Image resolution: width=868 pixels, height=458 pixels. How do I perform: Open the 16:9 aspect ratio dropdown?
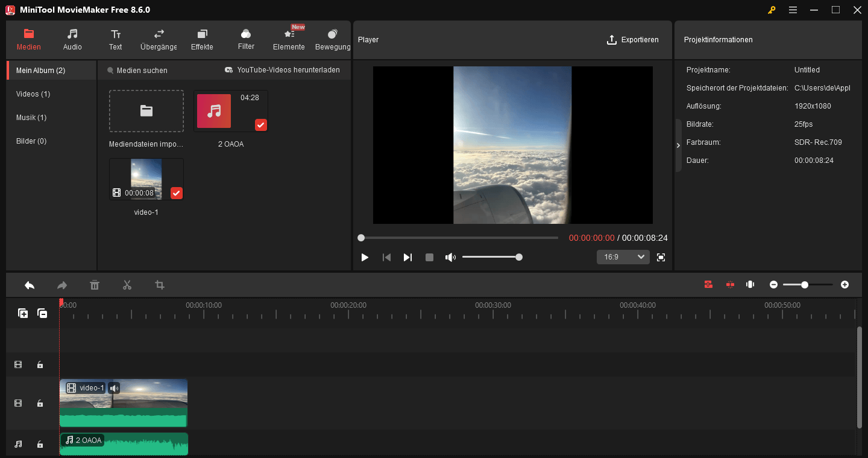click(x=623, y=256)
